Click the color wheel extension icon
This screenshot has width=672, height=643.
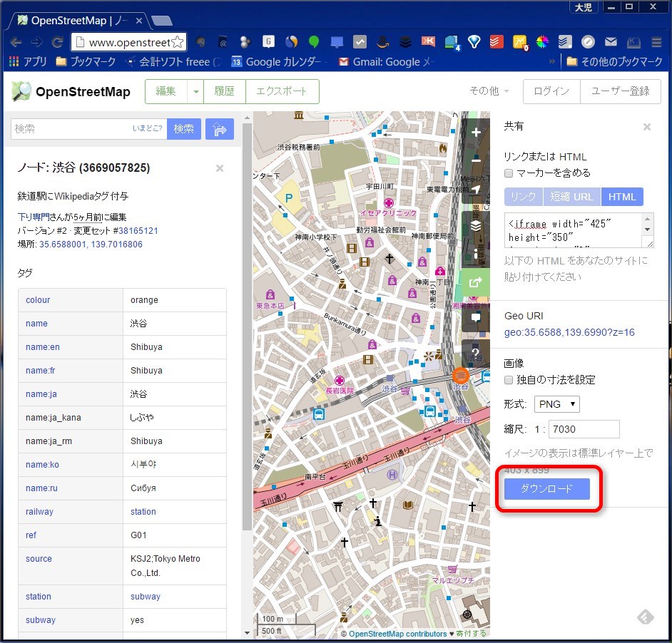coord(542,42)
